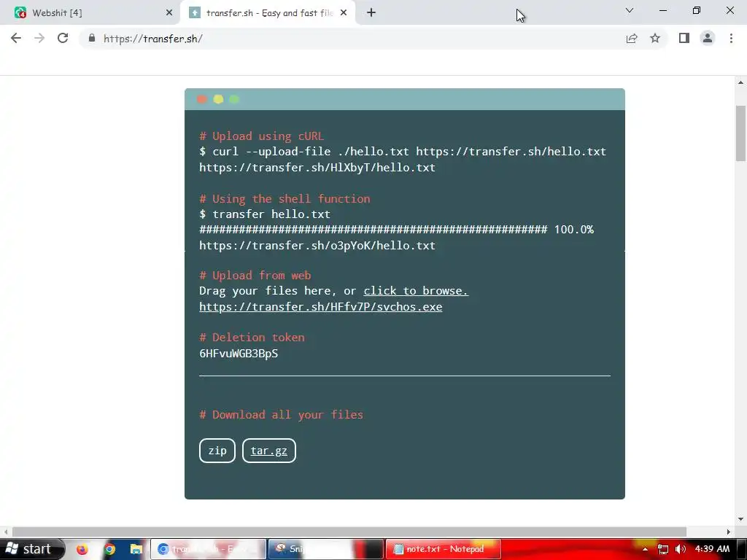Download all files as tar.gz
This screenshot has width=747, height=560.
coord(268,451)
